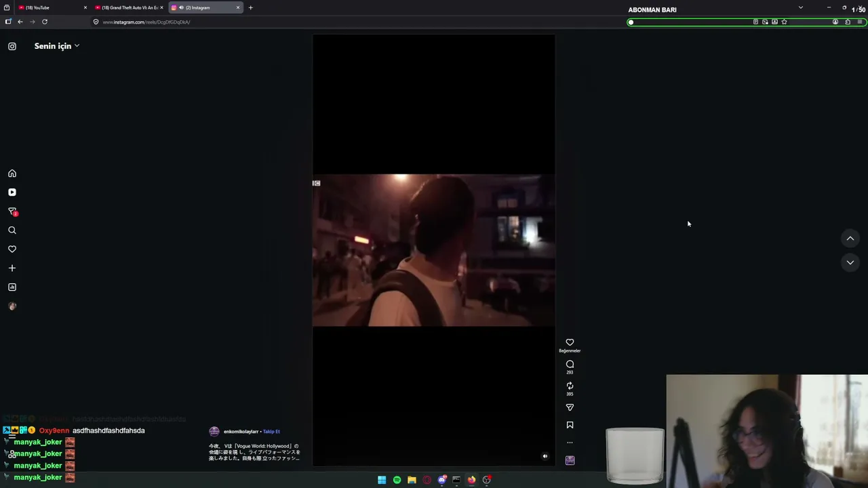View site security shield info
This screenshot has width=868, height=488.
[x=96, y=22]
